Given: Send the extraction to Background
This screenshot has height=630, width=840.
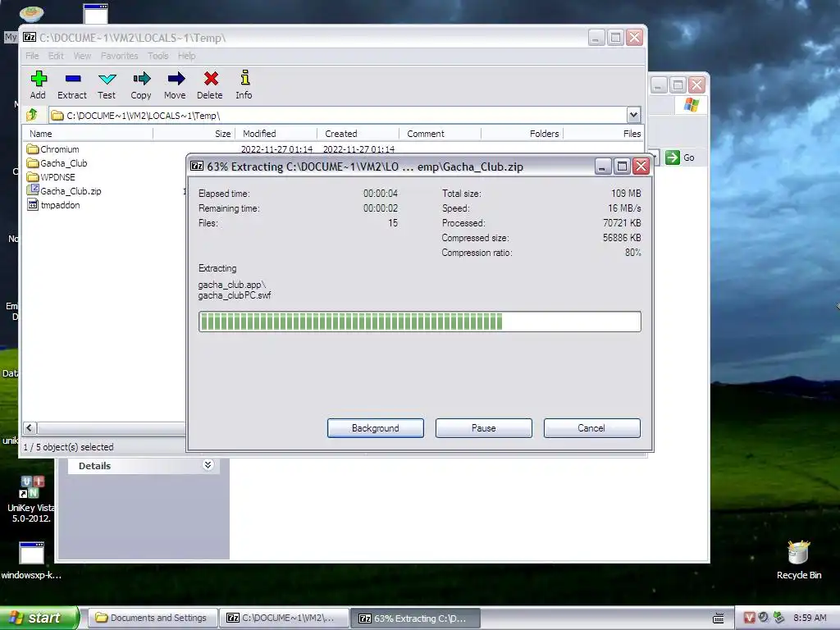Looking at the screenshot, I should 376,428.
